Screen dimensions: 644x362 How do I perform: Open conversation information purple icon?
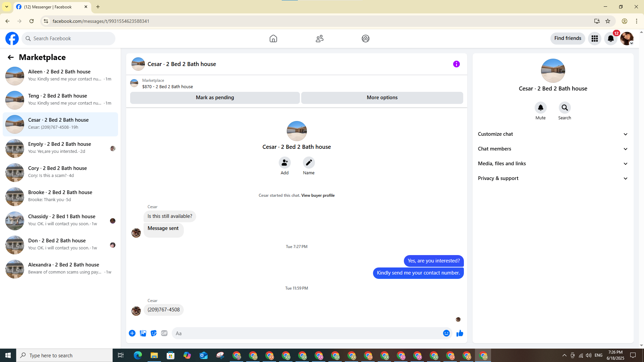457,64
